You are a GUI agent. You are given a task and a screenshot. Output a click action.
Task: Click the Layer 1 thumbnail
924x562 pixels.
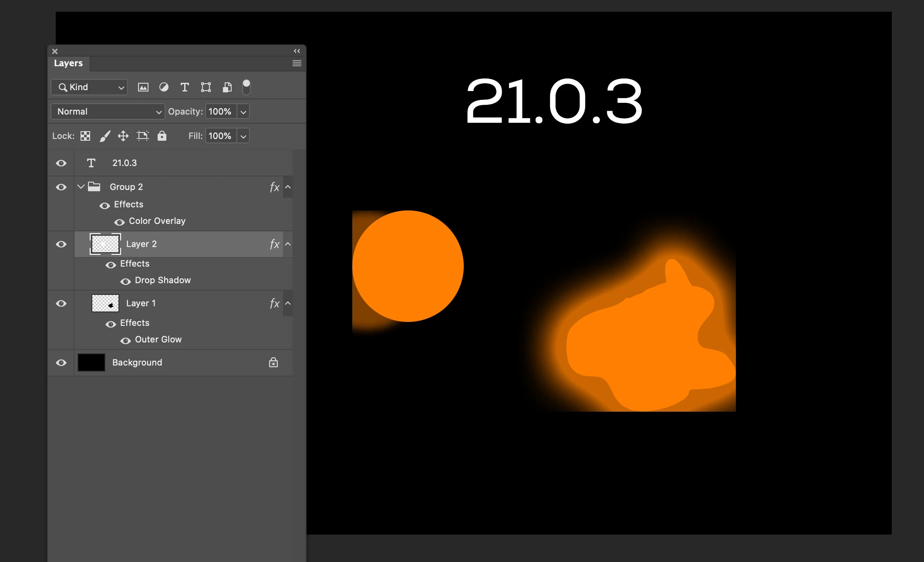point(105,303)
